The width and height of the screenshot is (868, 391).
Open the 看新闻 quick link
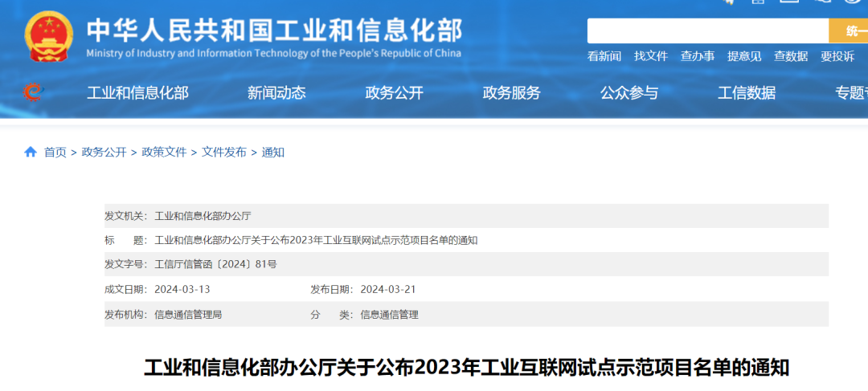[604, 56]
